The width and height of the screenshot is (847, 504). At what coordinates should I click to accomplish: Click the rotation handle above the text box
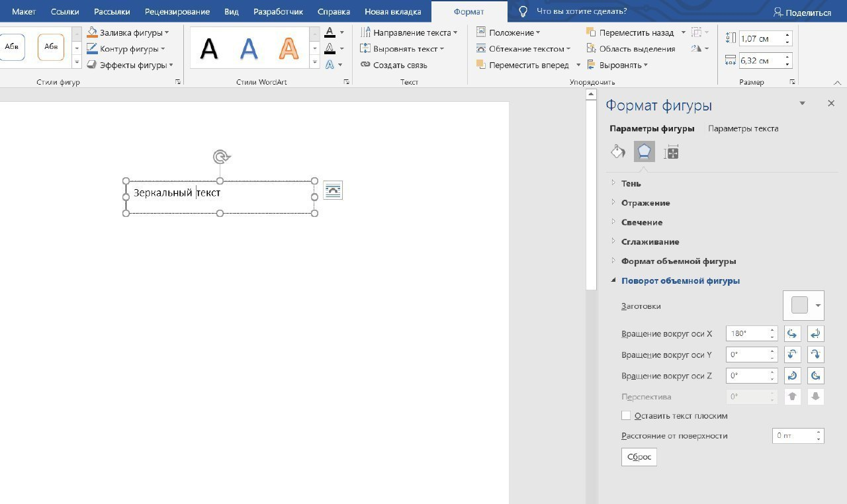coord(221,157)
